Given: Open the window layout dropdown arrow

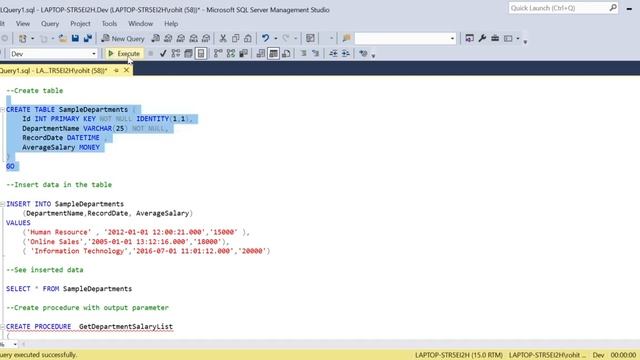Looking at the screenshot, I should coord(518,38).
